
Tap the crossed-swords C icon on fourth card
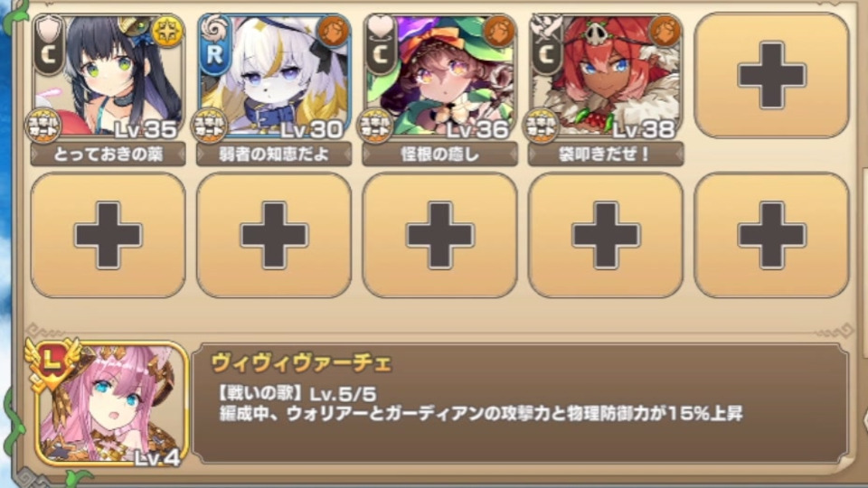click(x=546, y=44)
